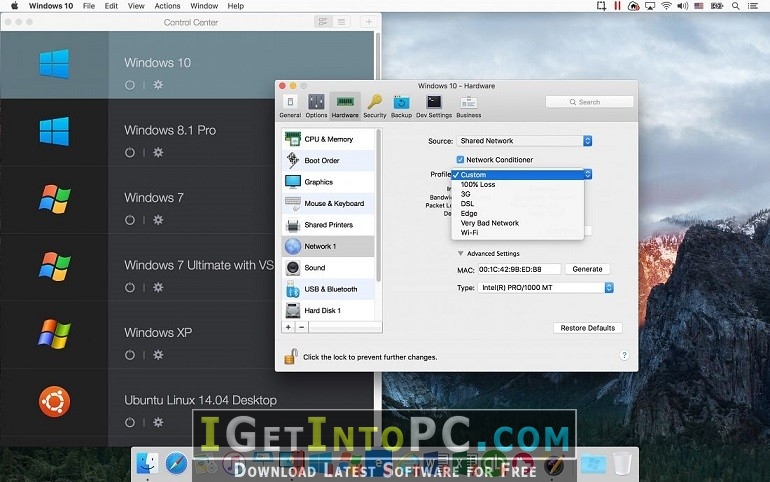Viewport: 770px width, 482px height.
Task: Open the Options settings tab
Action: 316,107
